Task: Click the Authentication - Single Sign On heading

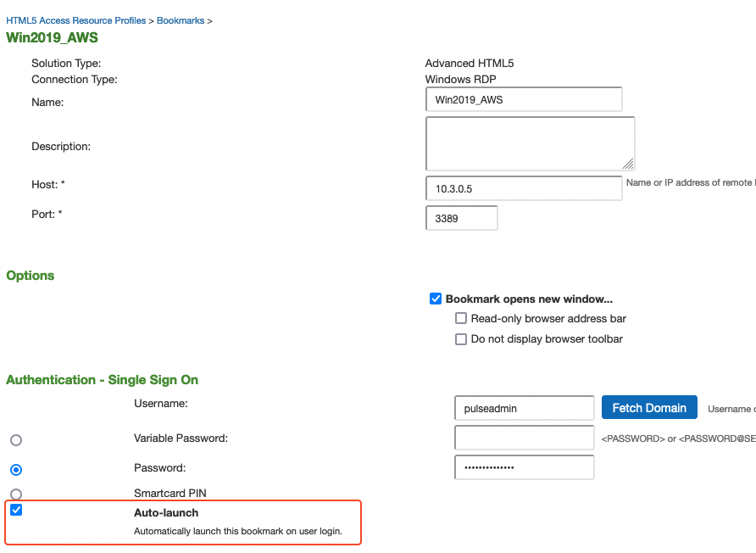Action: tap(102, 379)
